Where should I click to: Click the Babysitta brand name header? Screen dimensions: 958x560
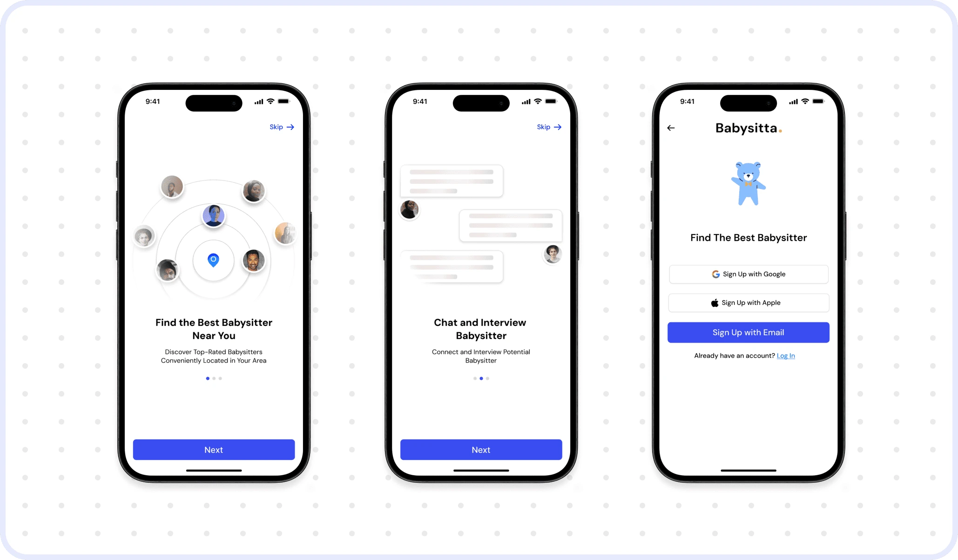pos(748,128)
